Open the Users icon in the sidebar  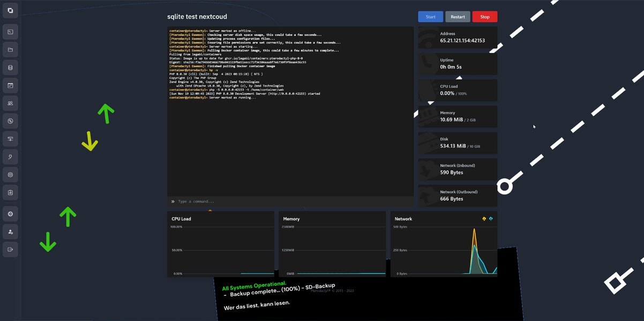click(10, 103)
